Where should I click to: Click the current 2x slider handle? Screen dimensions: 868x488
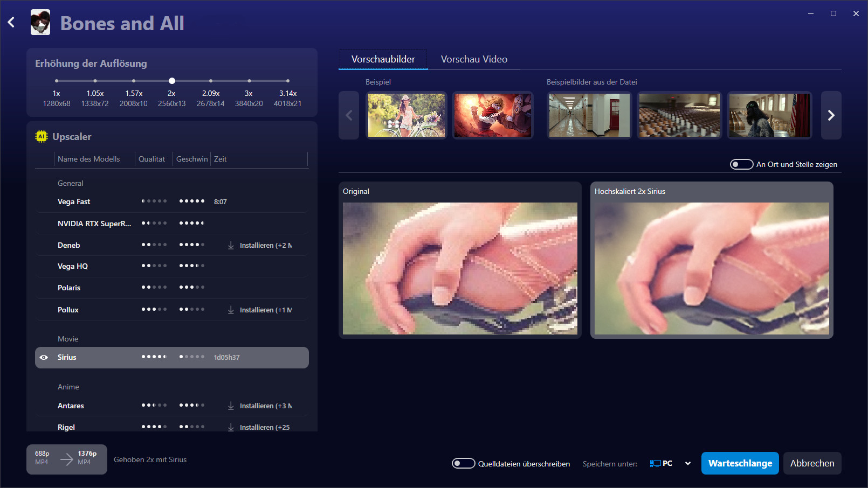172,81
